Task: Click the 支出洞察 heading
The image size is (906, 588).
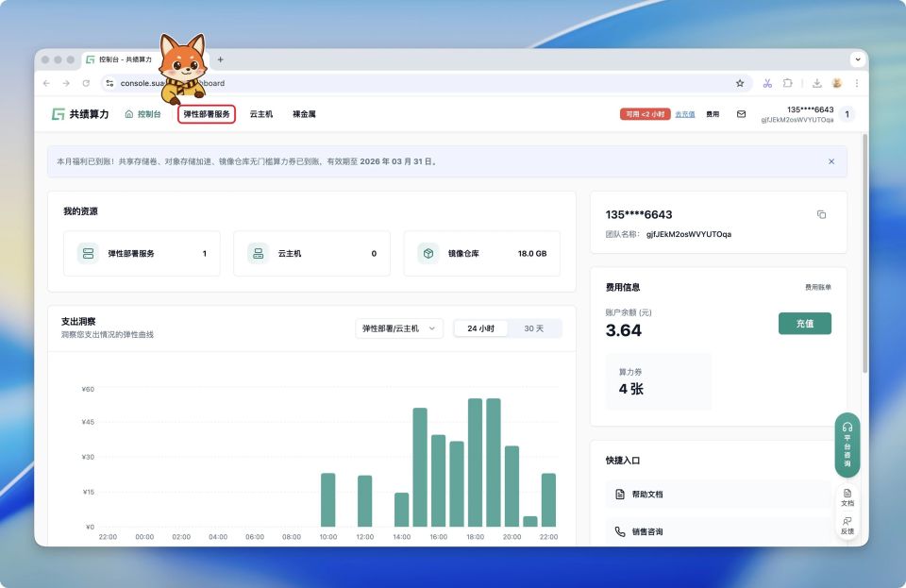Action: point(78,321)
